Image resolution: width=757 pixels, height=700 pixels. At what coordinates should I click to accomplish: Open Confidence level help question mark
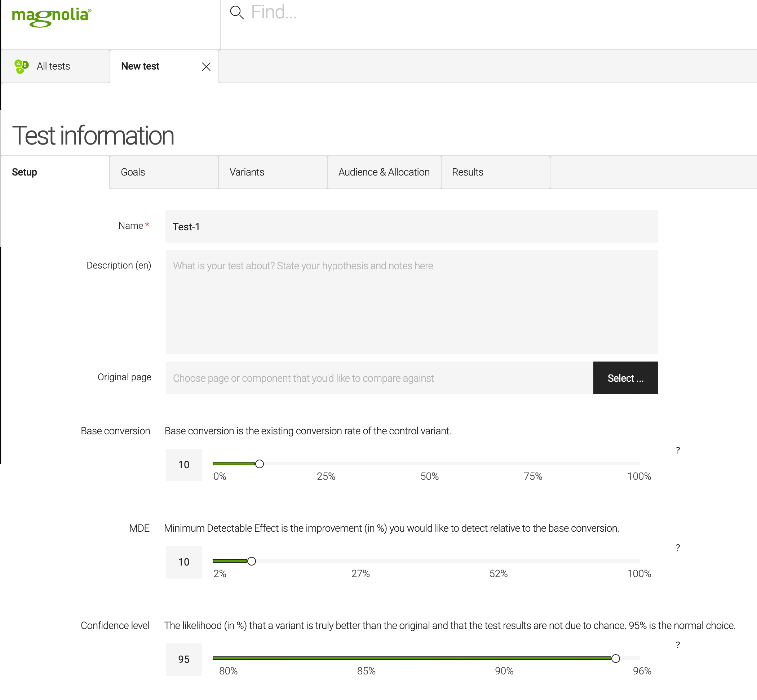[677, 645]
